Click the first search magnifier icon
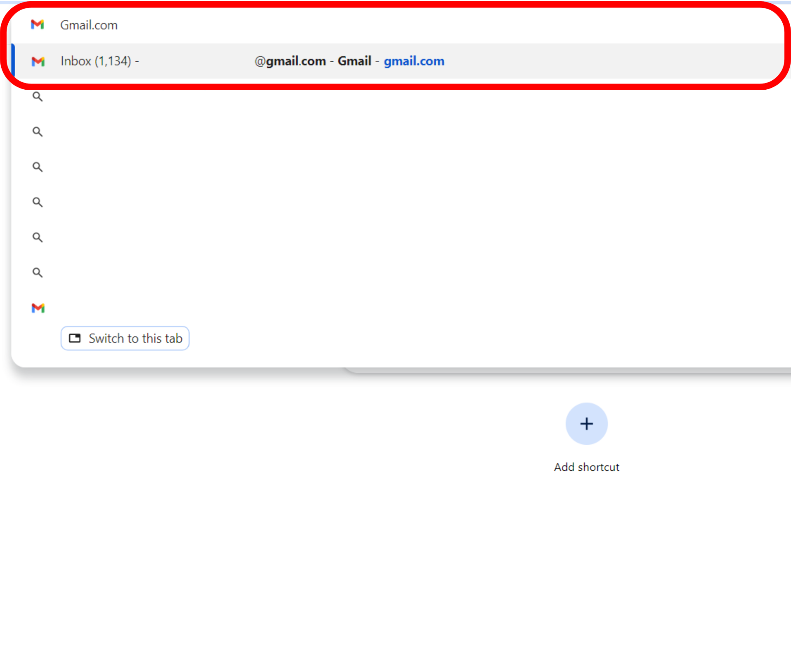Viewport: 791px width, 672px height. pos(37,97)
